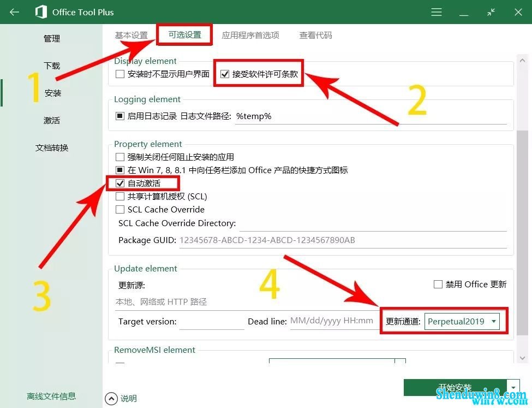Open the 激活 sidebar section
The image size is (532, 408).
click(x=52, y=120)
